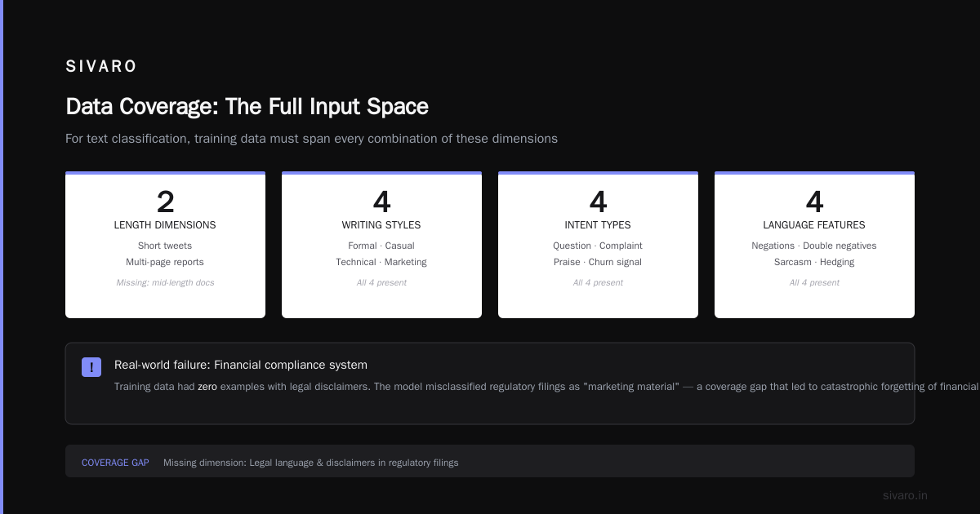Click 'Question · Complaint' text line
980x514 pixels.
pyautogui.click(x=598, y=246)
